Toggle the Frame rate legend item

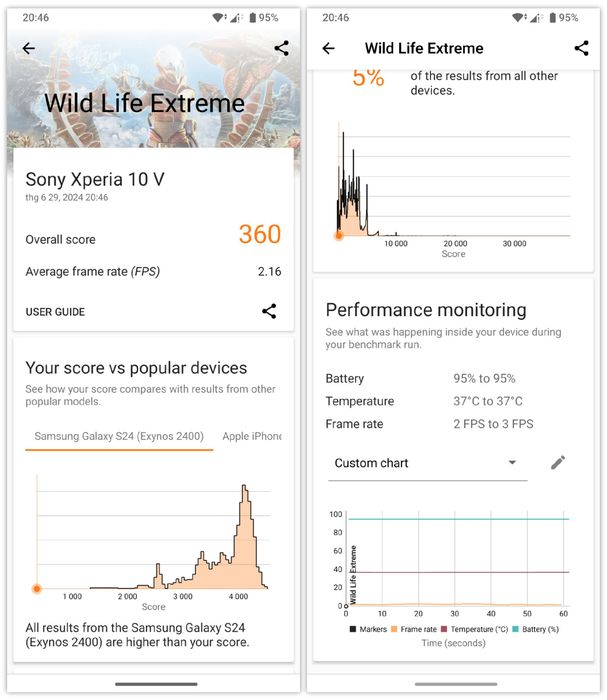(x=414, y=629)
